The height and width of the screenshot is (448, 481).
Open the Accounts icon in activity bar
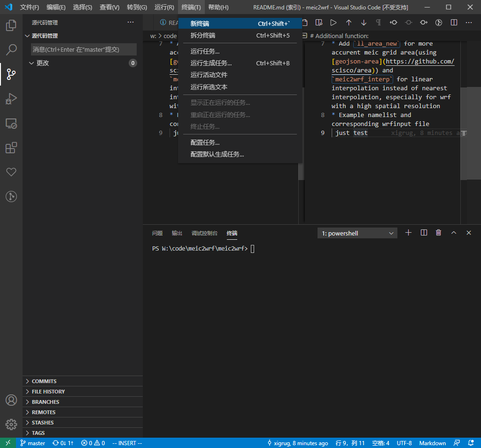coord(11,400)
